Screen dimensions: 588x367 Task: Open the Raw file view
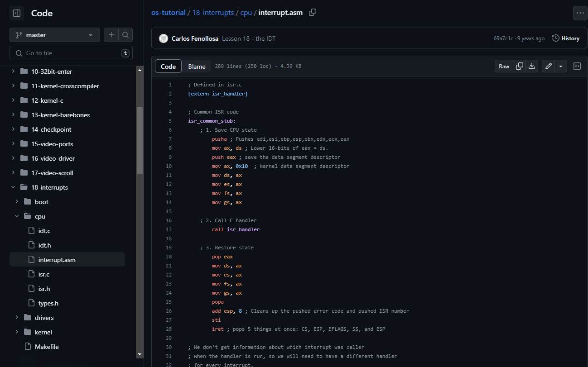pos(504,66)
